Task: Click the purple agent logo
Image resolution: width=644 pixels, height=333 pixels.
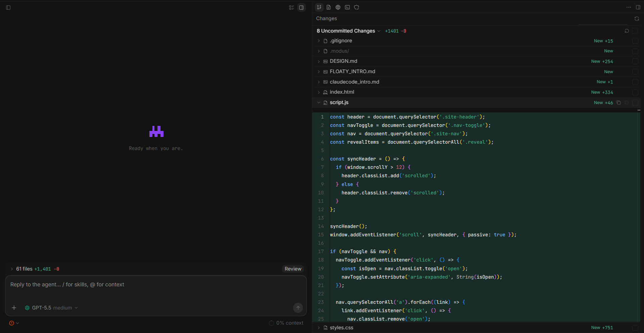Action: click(156, 132)
